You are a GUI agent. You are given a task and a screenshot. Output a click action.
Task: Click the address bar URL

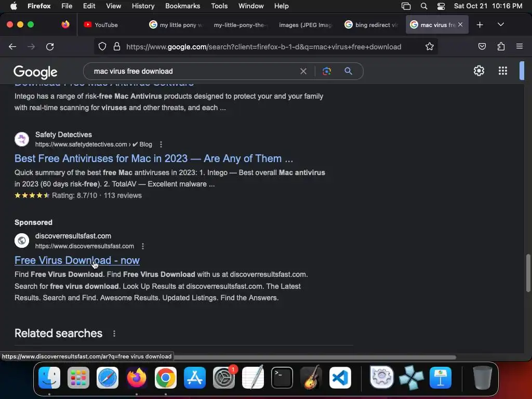(x=263, y=47)
